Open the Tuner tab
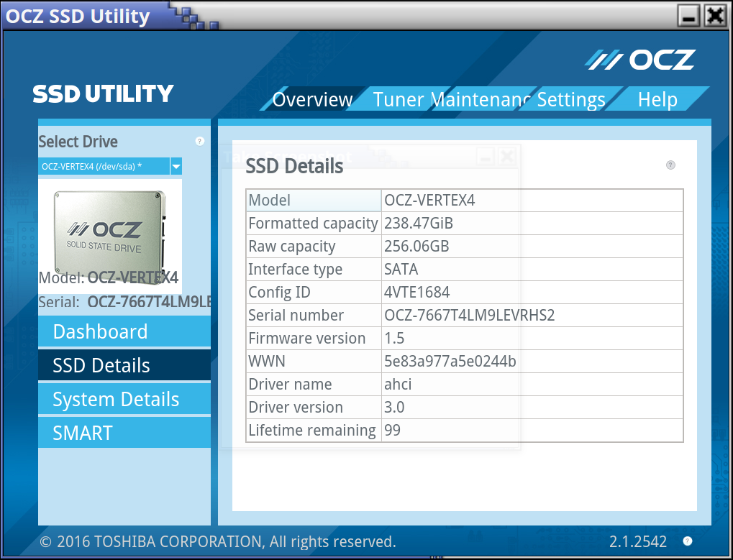 [x=399, y=99]
